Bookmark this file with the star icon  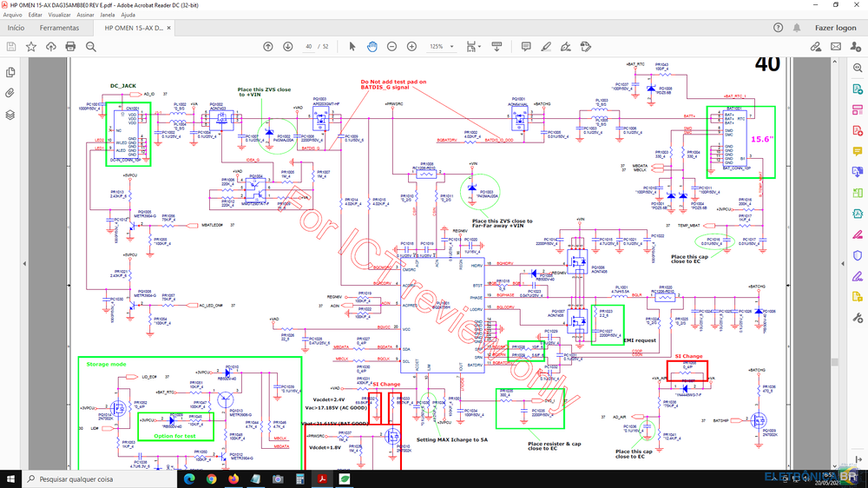(31, 46)
